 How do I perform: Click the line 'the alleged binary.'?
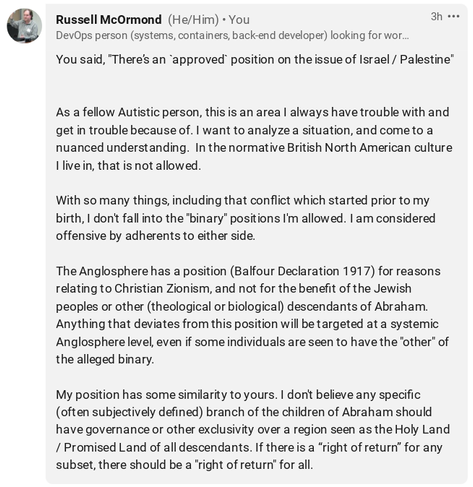105,359
